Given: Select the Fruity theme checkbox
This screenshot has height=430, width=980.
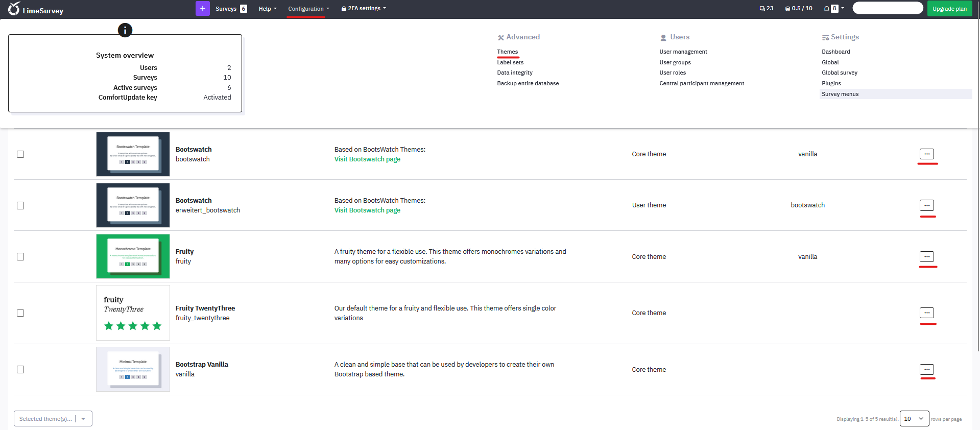Looking at the screenshot, I should [20, 257].
